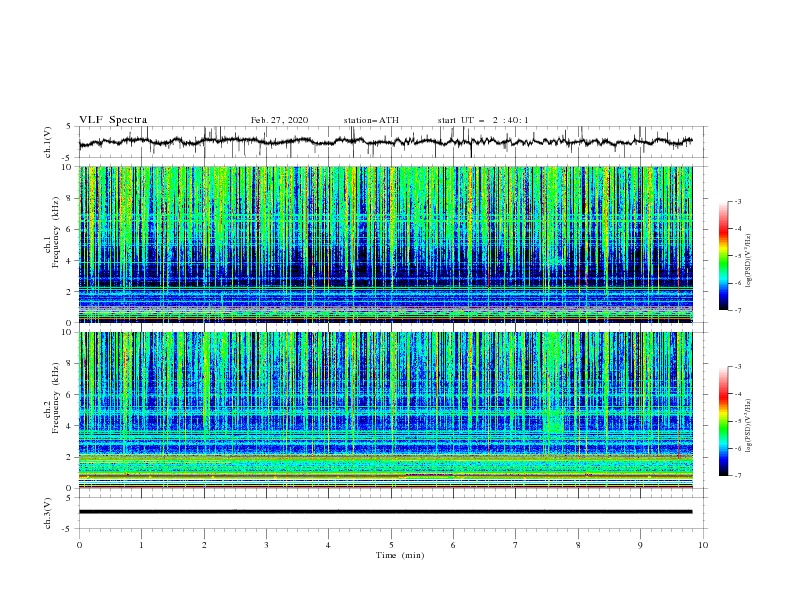The height and width of the screenshot is (612, 792).
Task: Click the "start UT = 2 :40: 1" text
Action: [x=483, y=120]
